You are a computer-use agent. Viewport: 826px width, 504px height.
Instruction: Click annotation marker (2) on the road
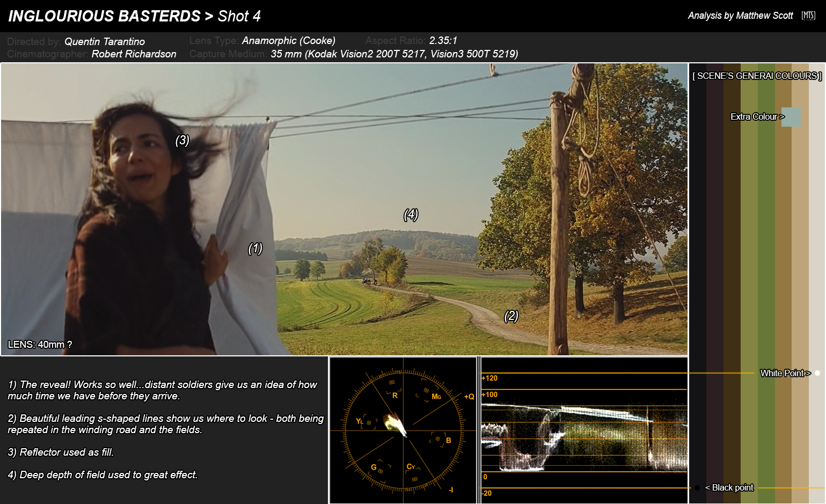tap(511, 316)
